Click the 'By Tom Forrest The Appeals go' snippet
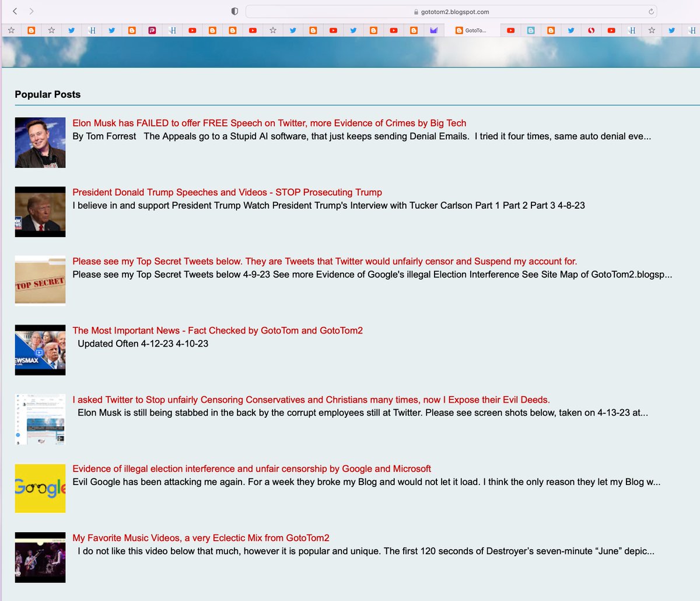The image size is (700, 601). coord(362,136)
